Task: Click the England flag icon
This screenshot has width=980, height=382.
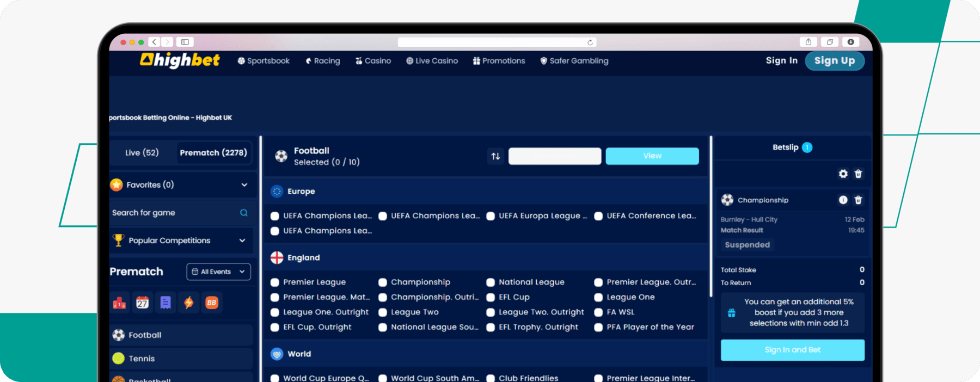Action: click(277, 257)
